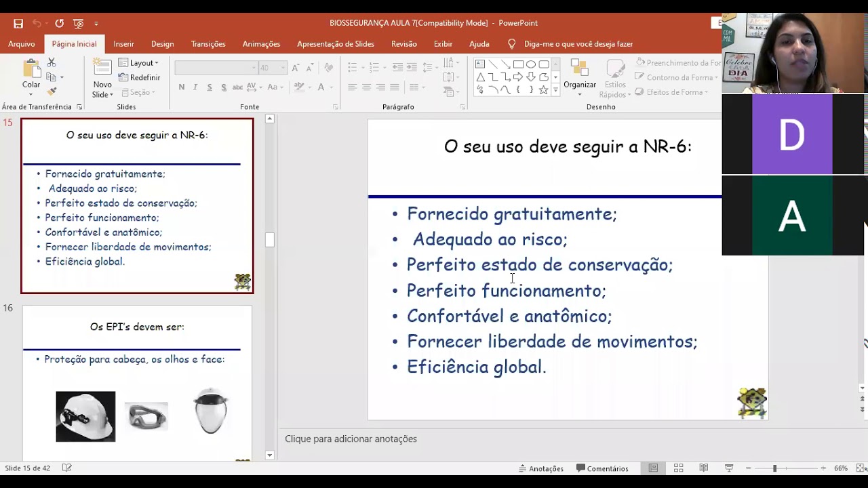The image size is (868, 488).
Task: Open the Arquivo tab
Action: (22, 44)
